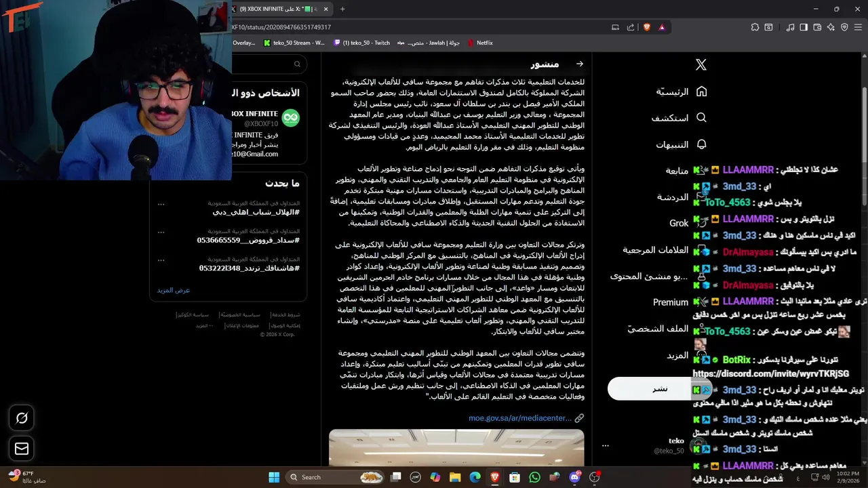Open the moe.gov.sa mediacenter link
The height and width of the screenshot is (488, 868).
coord(520,418)
